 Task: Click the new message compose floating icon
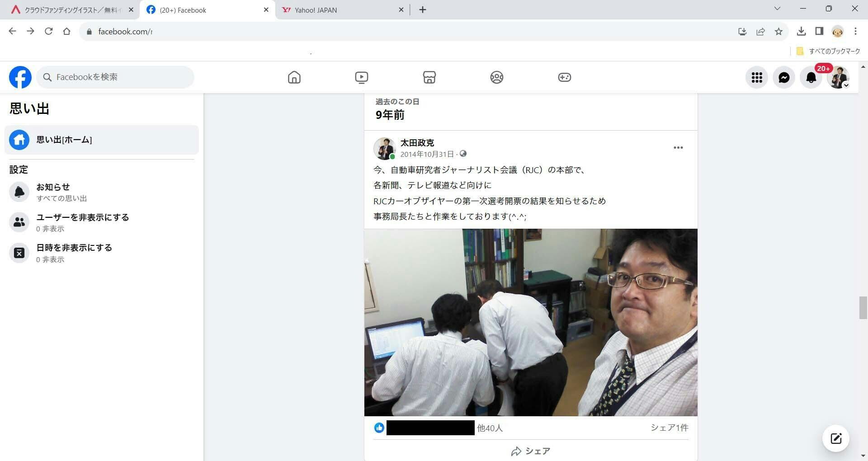(835, 438)
